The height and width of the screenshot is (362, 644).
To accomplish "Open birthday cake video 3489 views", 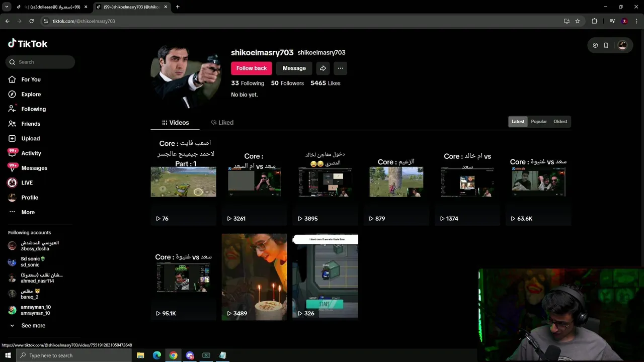I will click(254, 277).
